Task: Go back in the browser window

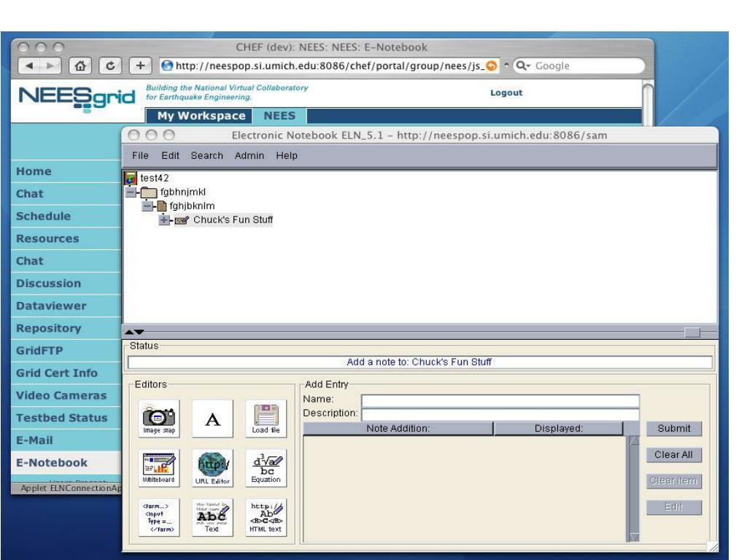Action: tap(29, 66)
